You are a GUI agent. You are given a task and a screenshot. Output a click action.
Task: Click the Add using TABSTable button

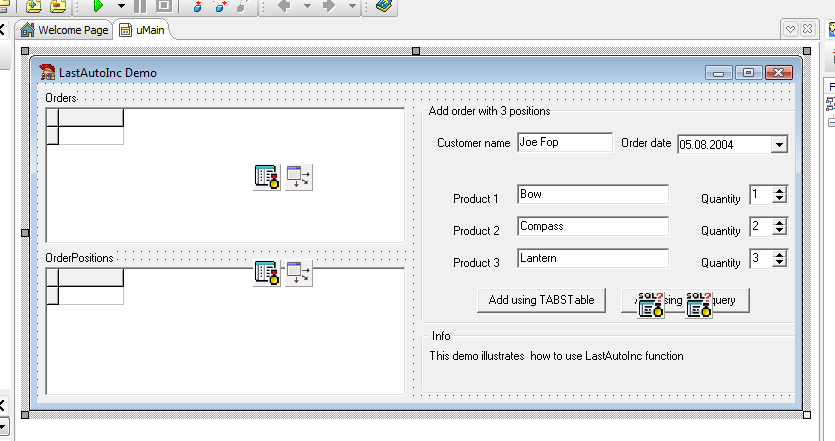541,300
